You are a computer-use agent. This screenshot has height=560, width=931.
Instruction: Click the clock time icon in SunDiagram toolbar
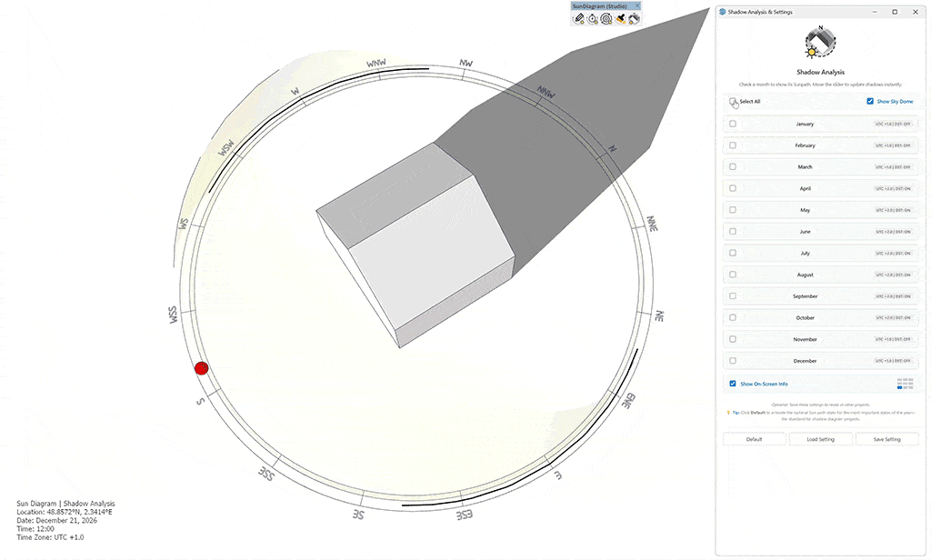click(x=592, y=18)
